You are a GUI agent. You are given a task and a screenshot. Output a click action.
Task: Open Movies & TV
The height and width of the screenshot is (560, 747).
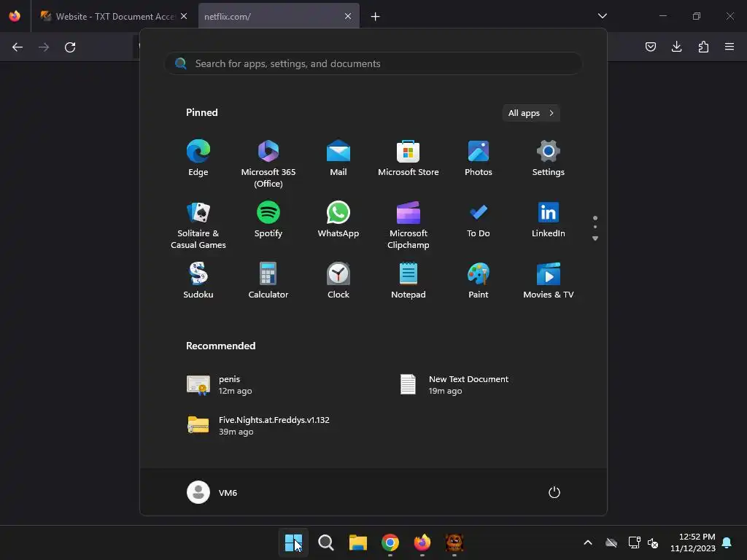pos(549,281)
